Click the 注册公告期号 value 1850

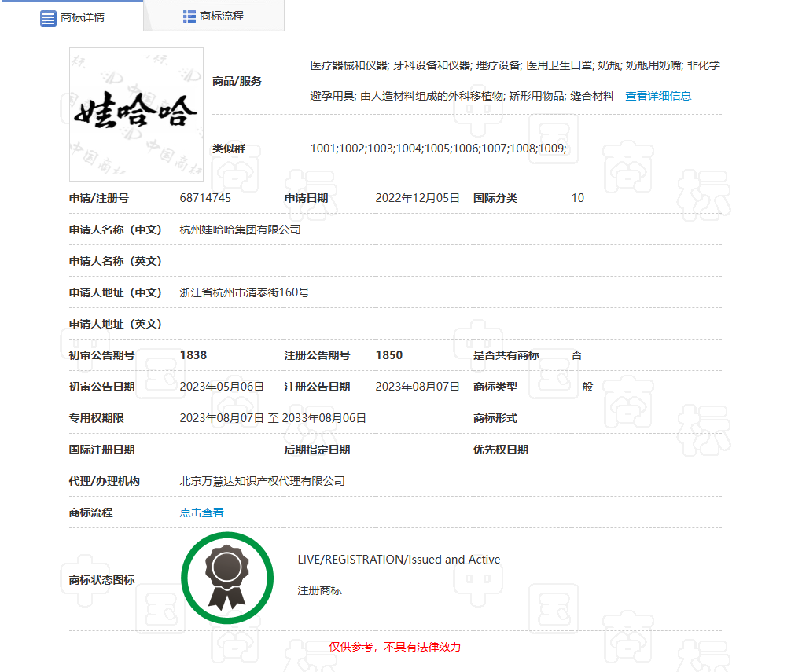pos(389,355)
